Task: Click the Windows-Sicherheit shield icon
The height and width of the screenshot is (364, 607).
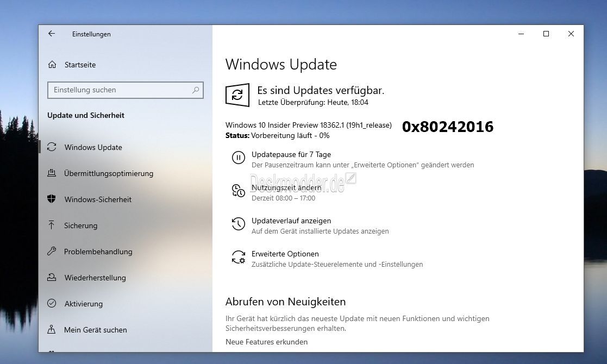Action: pyautogui.click(x=52, y=199)
